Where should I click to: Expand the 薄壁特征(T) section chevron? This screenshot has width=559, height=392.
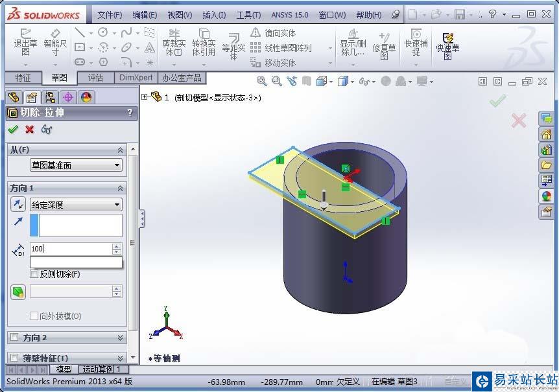(x=120, y=358)
